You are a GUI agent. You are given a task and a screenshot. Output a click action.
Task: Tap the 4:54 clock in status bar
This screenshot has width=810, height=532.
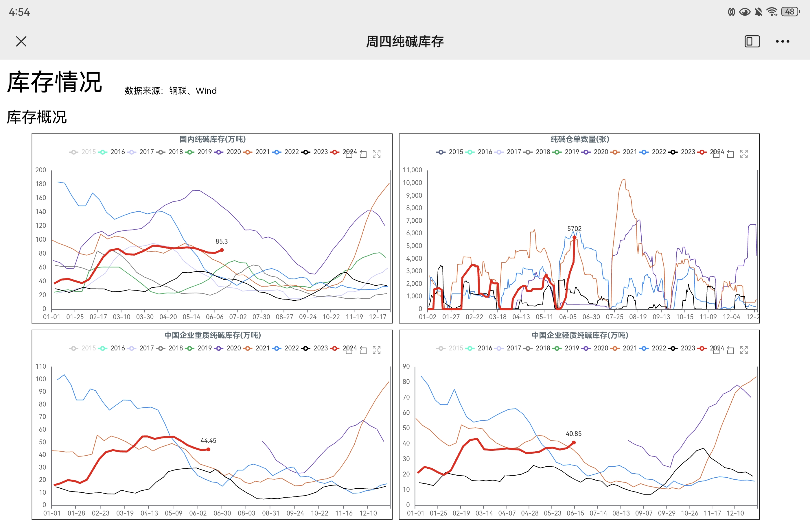click(19, 12)
